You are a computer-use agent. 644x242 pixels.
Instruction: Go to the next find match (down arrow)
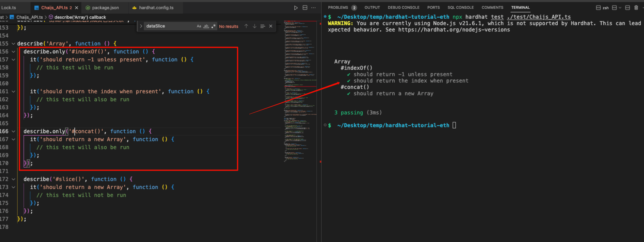tap(254, 26)
